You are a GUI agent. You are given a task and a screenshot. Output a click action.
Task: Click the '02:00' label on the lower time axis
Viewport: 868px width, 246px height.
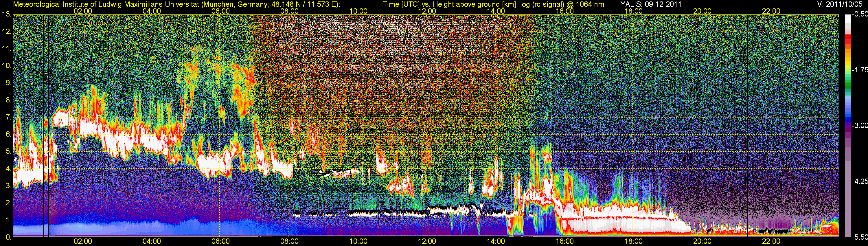pyautogui.click(x=83, y=241)
